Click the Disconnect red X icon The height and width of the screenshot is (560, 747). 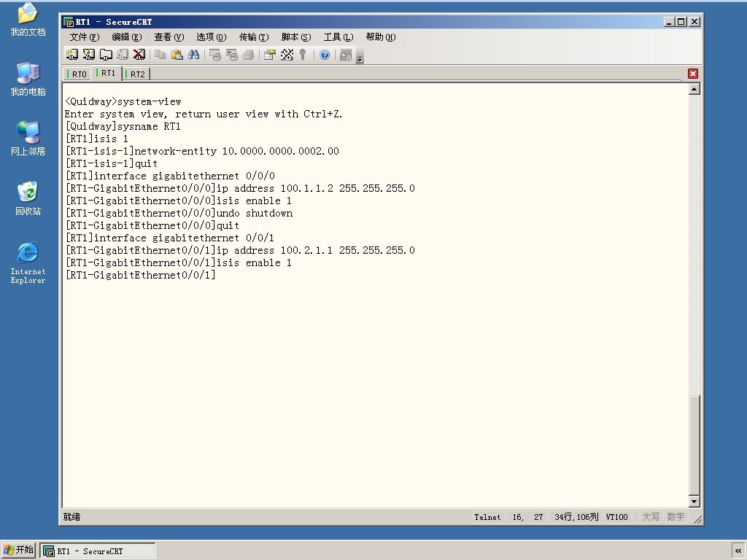coord(139,55)
